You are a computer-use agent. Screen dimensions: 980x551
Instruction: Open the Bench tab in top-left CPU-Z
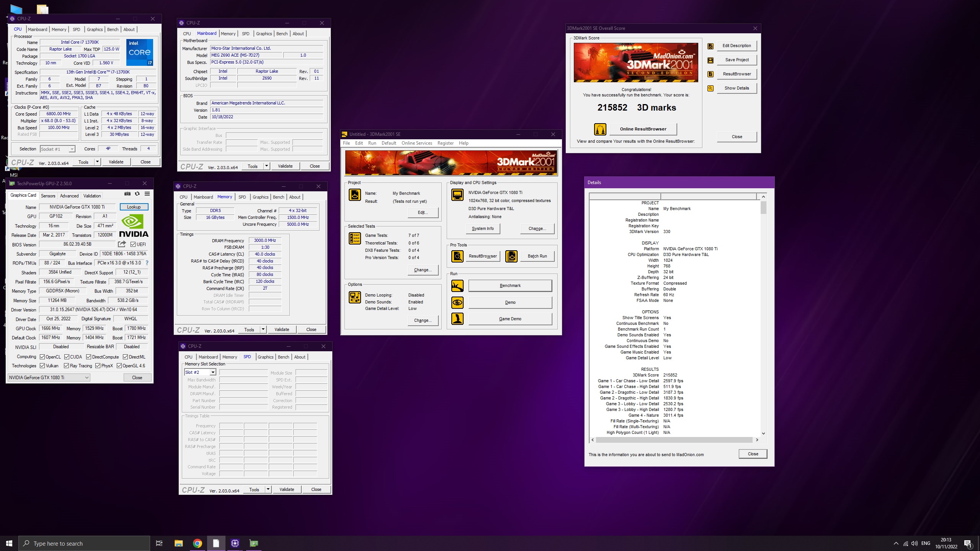coord(113,29)
